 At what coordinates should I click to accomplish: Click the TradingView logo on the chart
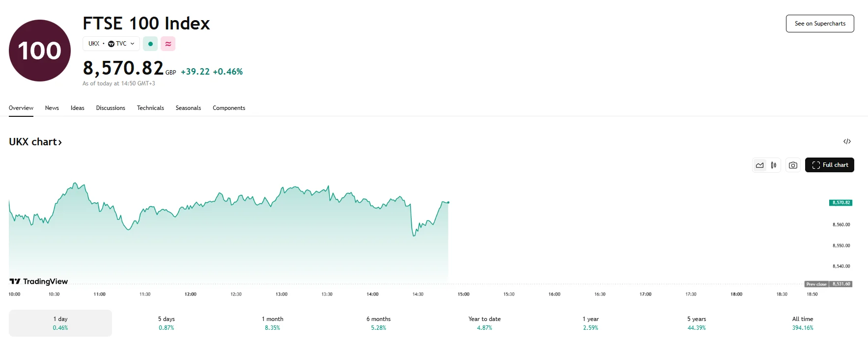point(39,281)
